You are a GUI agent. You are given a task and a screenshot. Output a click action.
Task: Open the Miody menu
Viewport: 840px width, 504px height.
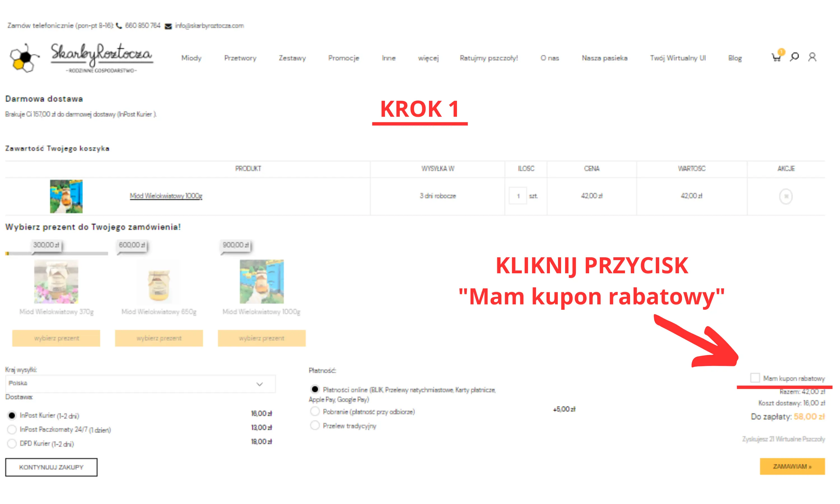pos(191,58)
